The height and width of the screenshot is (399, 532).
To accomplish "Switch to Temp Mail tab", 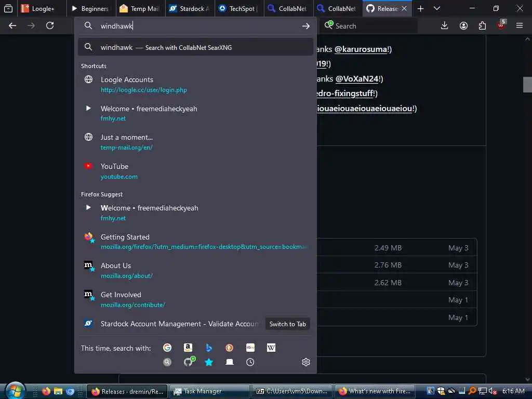I will [140, 9].
